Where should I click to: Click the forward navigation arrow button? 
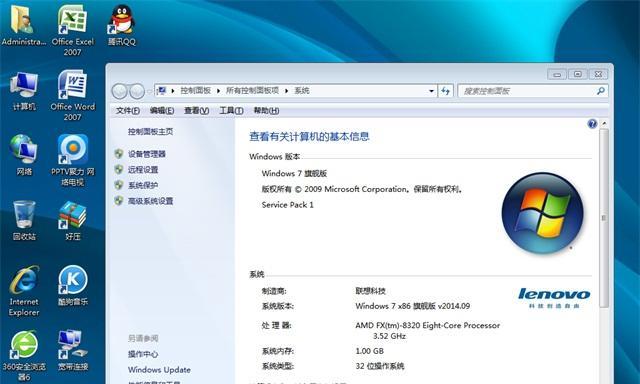pos(137,91)
